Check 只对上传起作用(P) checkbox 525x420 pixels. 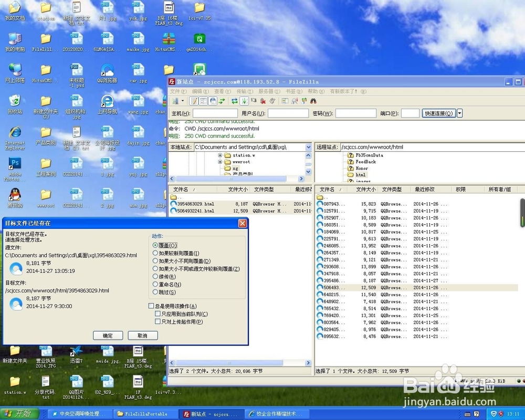(x=157, y=321)
